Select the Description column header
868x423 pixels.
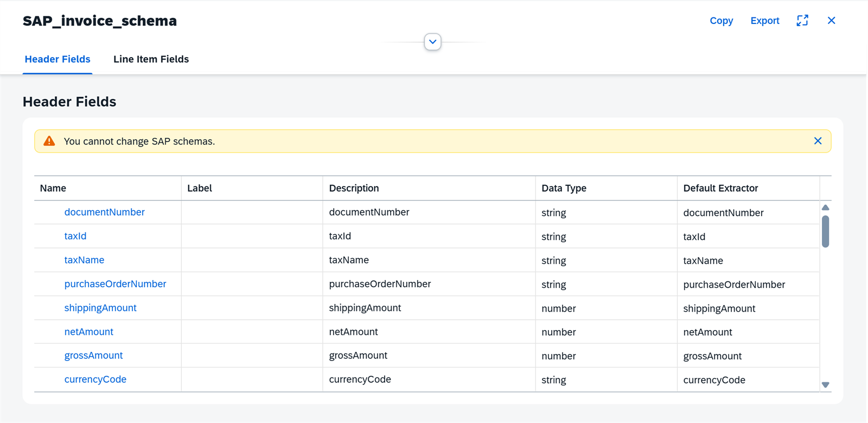click(429, 188)
